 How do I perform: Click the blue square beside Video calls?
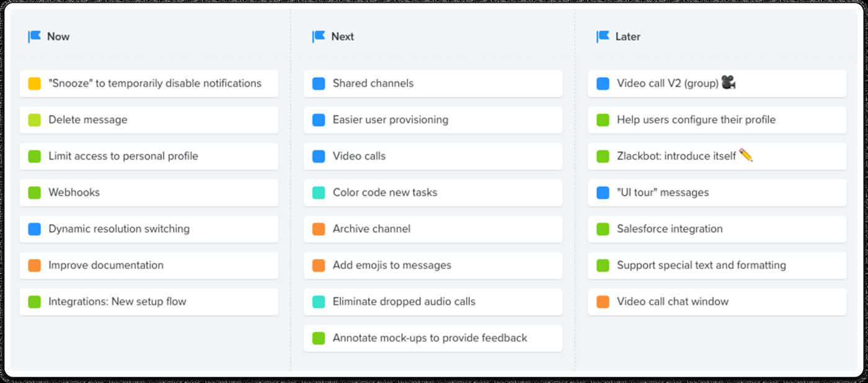(x=319, y=156)
